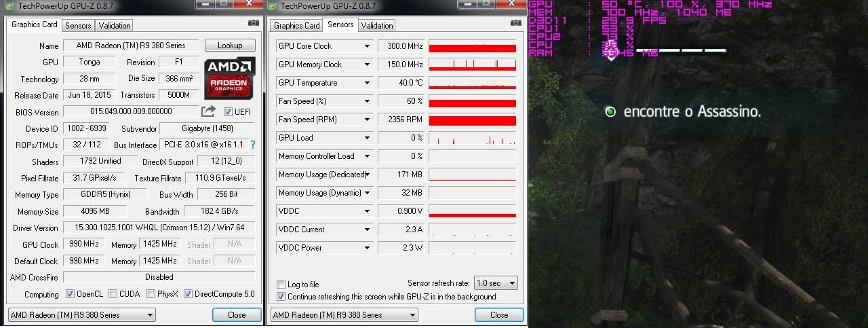Click the Fan Speed (RPM) graph bar
The height and width of the screenshot is (328, 868).
pyautogui.click(x=472, y=120)
